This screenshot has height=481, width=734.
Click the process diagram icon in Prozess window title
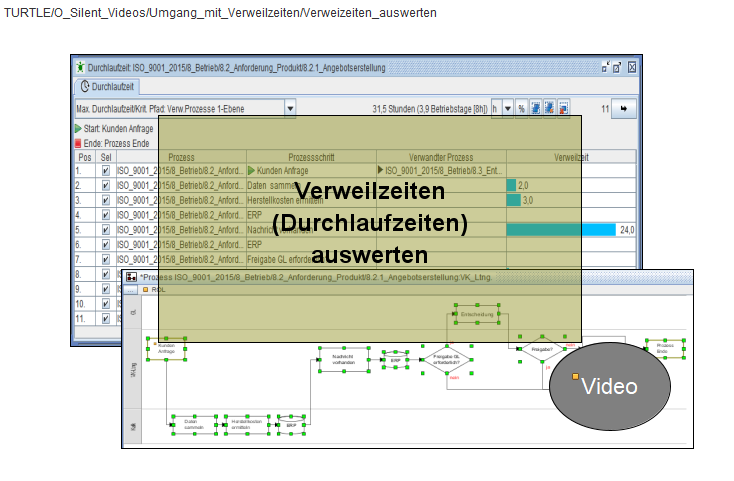132,277
